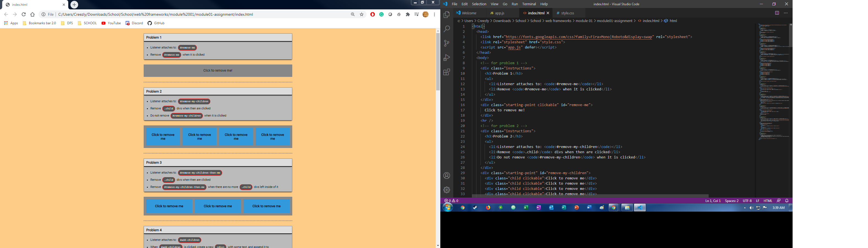The height and width of the screenshot is (248, 868).
Task: Reload the page in Chrome
Action: pos(24,15)
